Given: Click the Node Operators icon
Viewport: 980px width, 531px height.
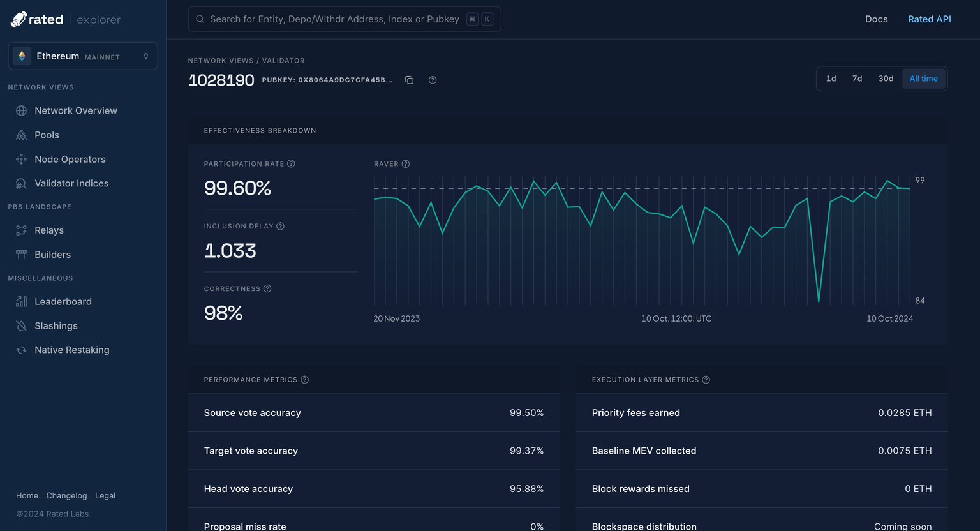Looking at the screenshot, I should tap(21, 159).
